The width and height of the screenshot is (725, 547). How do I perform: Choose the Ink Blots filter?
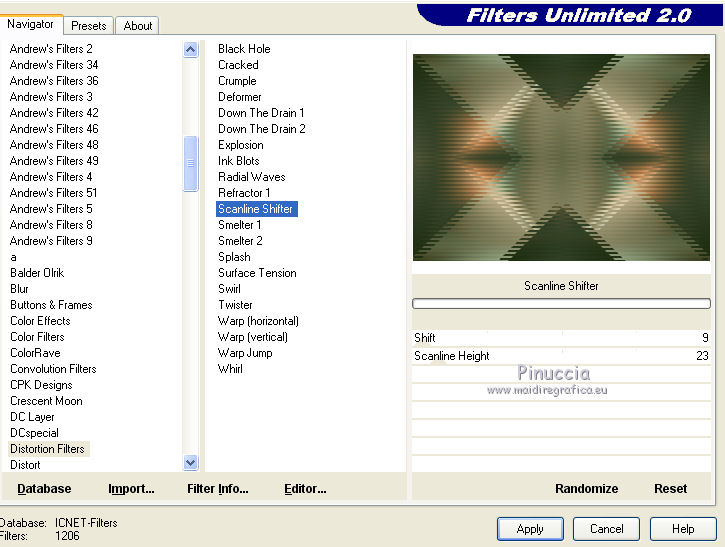[239, 161]
